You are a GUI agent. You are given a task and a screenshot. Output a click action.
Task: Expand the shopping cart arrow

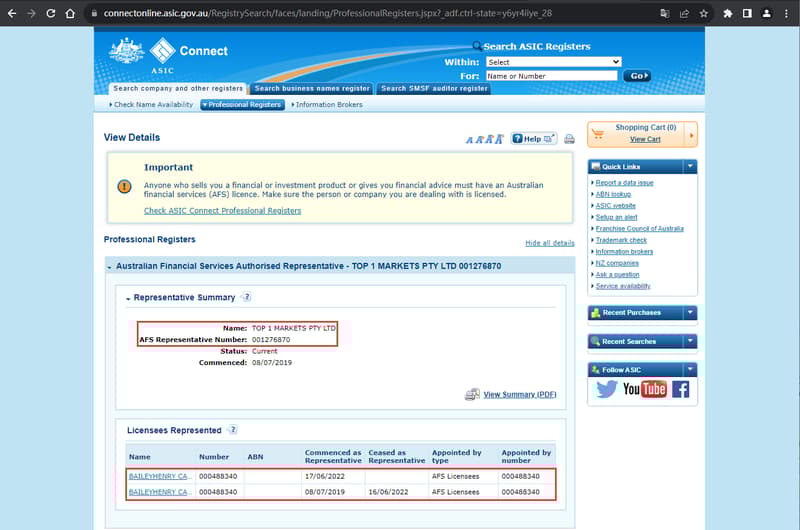point(691,135)
